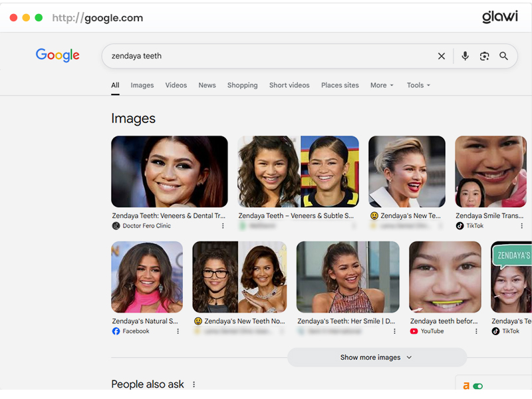532x399 pixels.
Task: Open the three-dot menu beside YouTube result
Action: tap(475, 331)
